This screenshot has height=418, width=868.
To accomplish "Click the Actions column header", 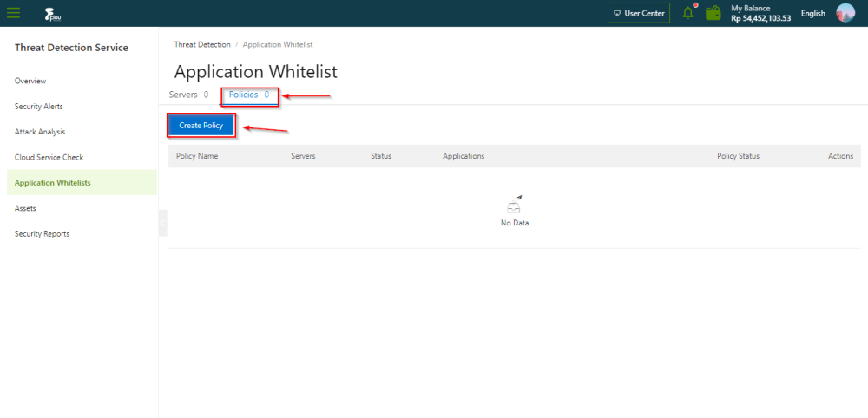I will (x=841, y=156).
